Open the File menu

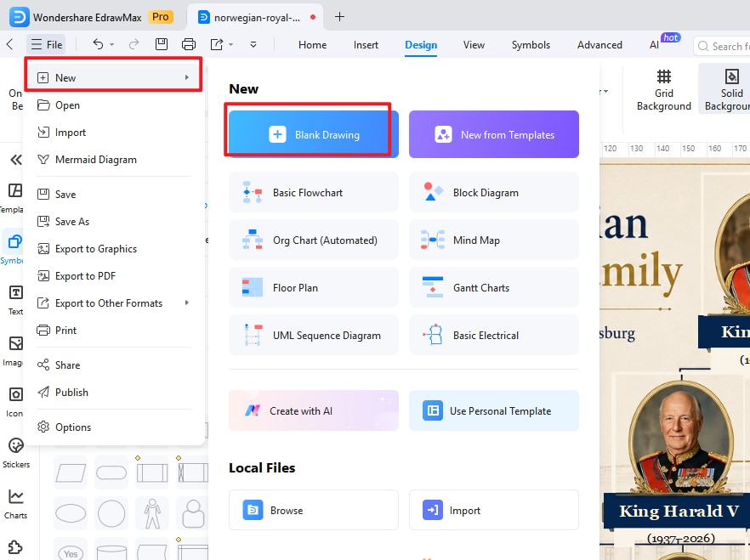pos(47,44)
